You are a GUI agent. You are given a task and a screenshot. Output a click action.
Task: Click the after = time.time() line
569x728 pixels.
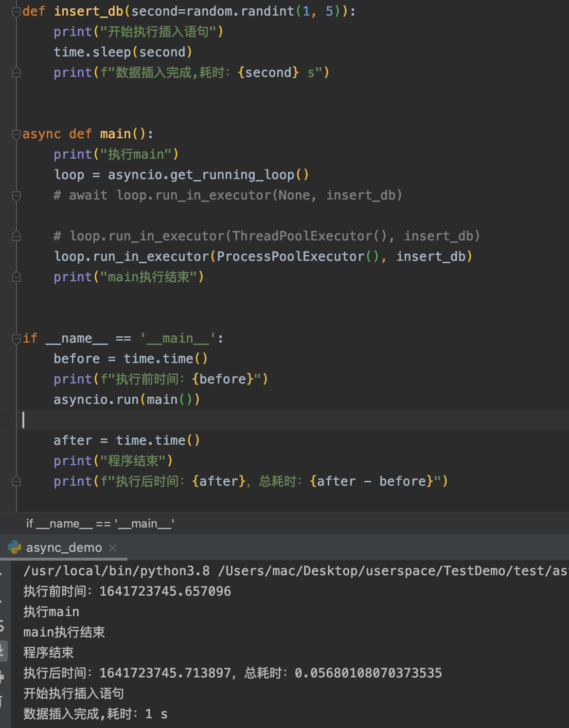127,440
